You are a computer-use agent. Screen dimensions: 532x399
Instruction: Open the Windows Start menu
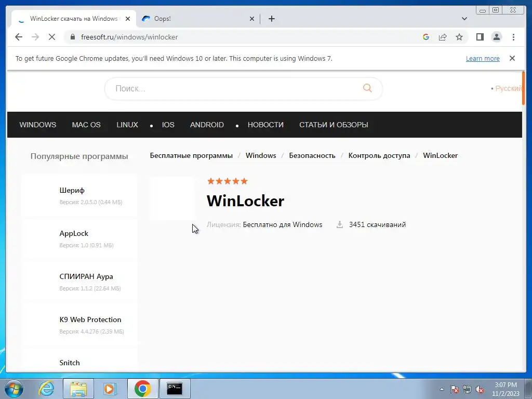(x=14, y=389)
